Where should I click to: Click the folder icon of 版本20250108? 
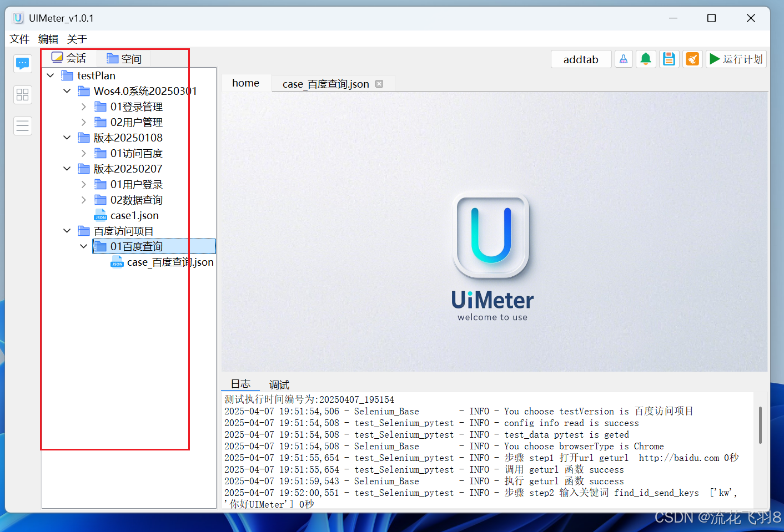click(84, 138)
